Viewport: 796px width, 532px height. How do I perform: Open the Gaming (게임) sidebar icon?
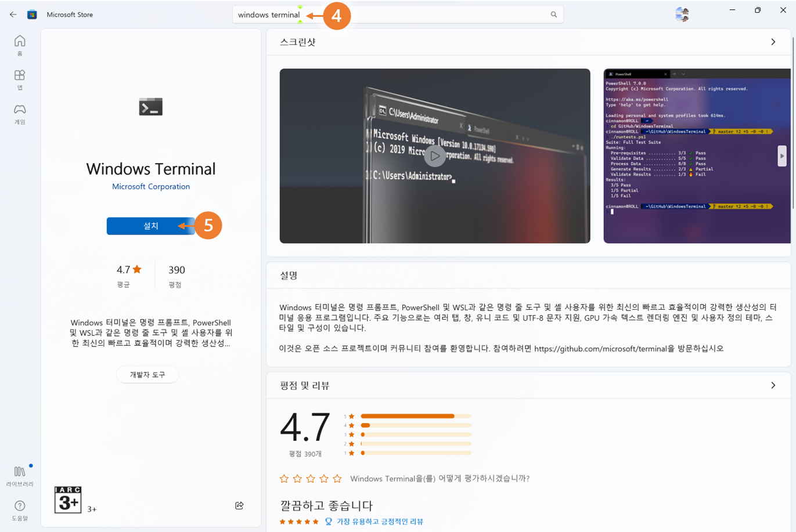(x=20, y=114)
